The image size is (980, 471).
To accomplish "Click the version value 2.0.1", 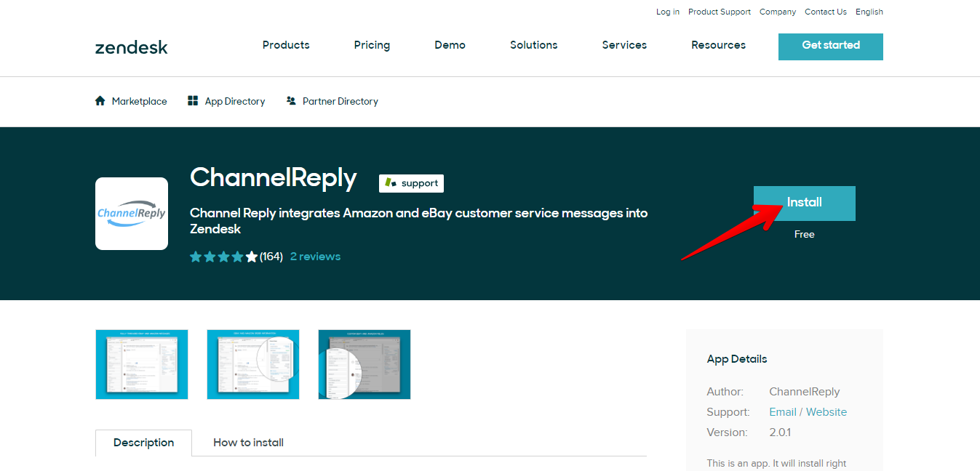I will (x=780, y=432).
